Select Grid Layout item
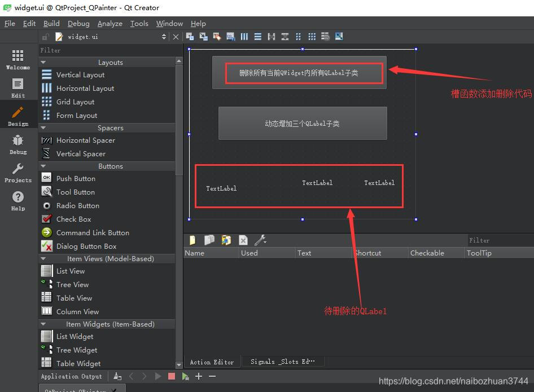The height and width of the screenshot is (392, 534). [x=75, y=102]
